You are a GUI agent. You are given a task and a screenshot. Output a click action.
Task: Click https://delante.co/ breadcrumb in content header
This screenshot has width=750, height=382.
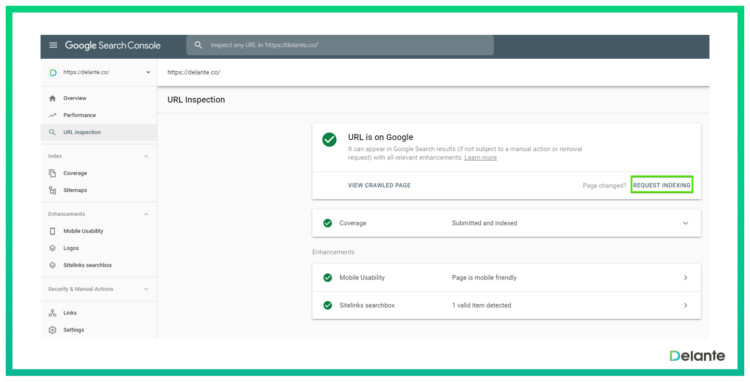pyautogui.click(x=194, y=73)
